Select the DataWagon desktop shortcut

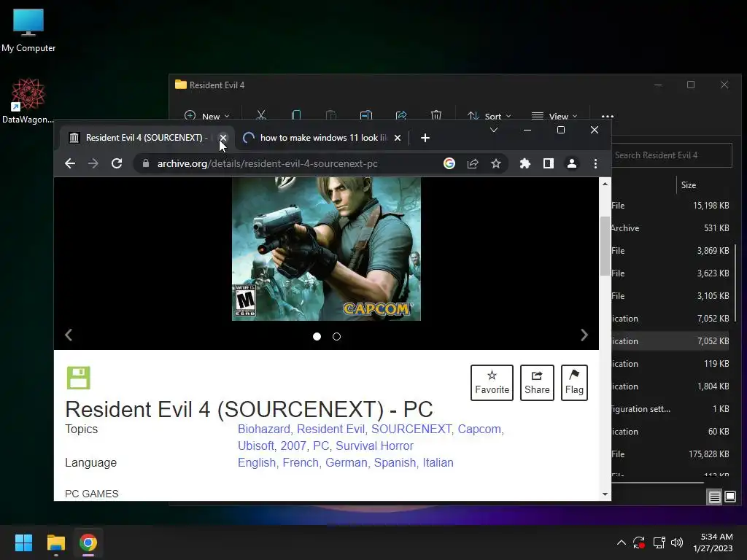click(28, 101)
